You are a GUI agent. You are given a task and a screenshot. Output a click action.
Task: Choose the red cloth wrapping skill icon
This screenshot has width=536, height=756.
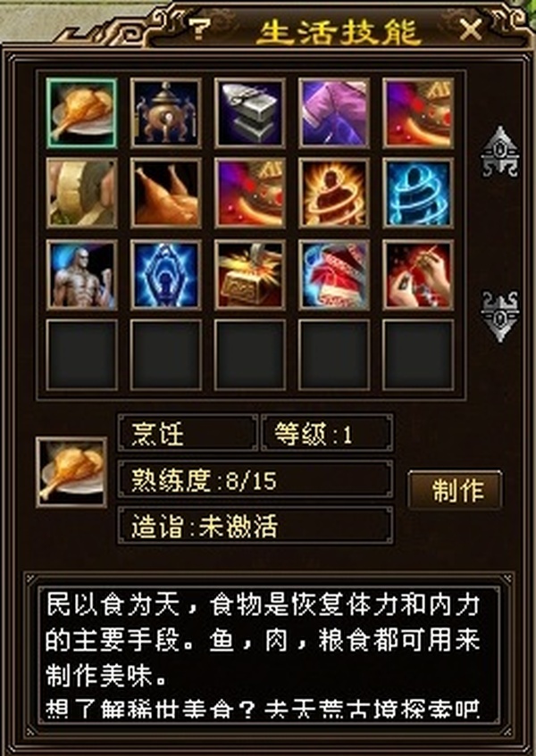point(334,275)
